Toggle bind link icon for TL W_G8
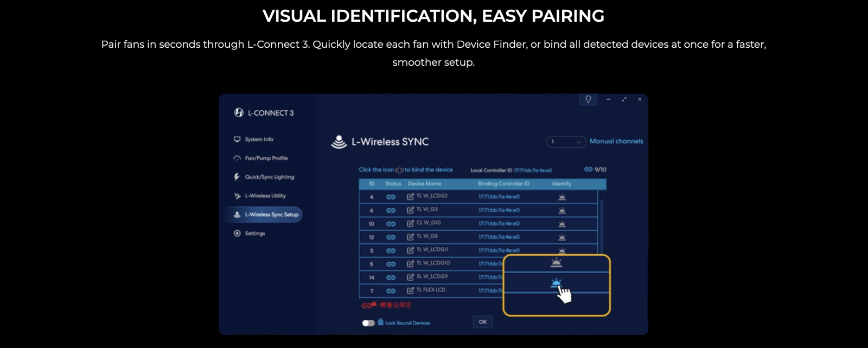The image size is (868, 348). click(x=391, y=237)
